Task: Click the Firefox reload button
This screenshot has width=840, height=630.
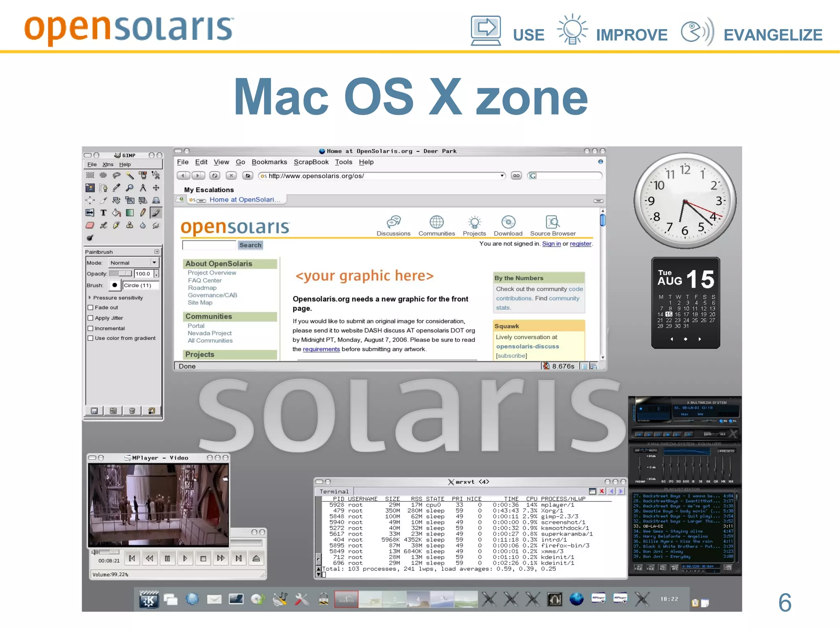Action: (x=215, y=176)
